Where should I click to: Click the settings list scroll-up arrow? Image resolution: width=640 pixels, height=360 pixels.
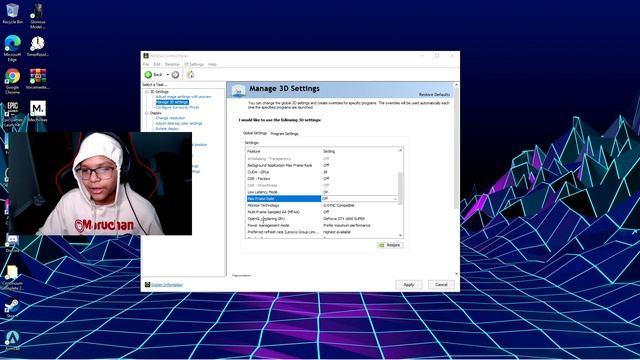[x=400, y=150]
